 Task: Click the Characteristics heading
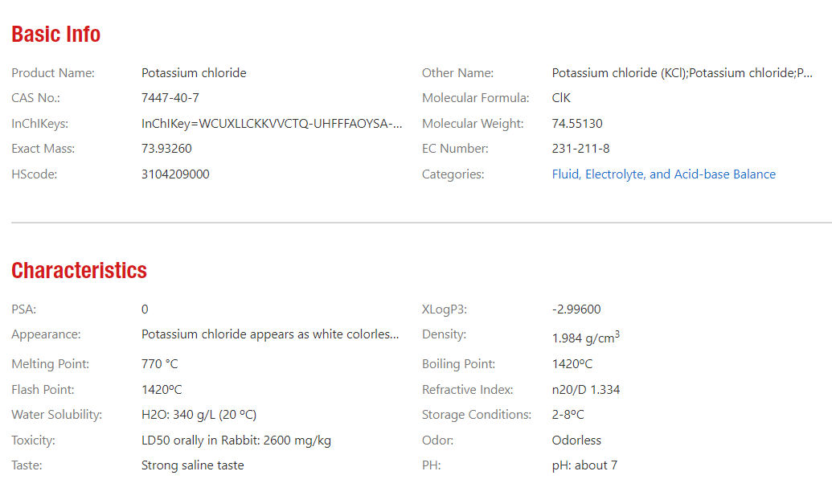pos(79,270)
